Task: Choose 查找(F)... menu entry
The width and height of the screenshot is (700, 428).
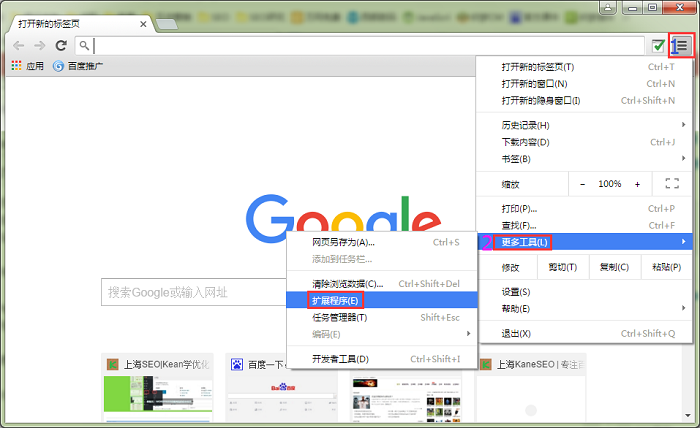Action: pos(584,226)
